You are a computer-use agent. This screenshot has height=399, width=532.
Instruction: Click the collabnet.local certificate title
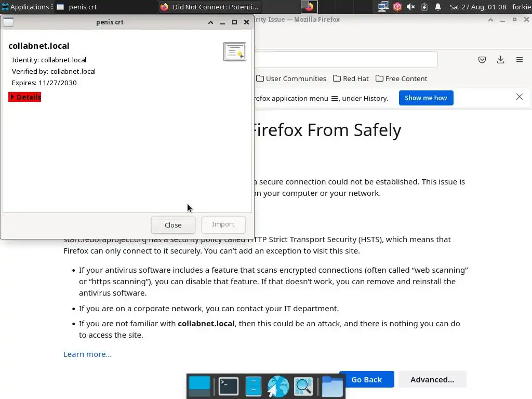[x=39, y=46]
